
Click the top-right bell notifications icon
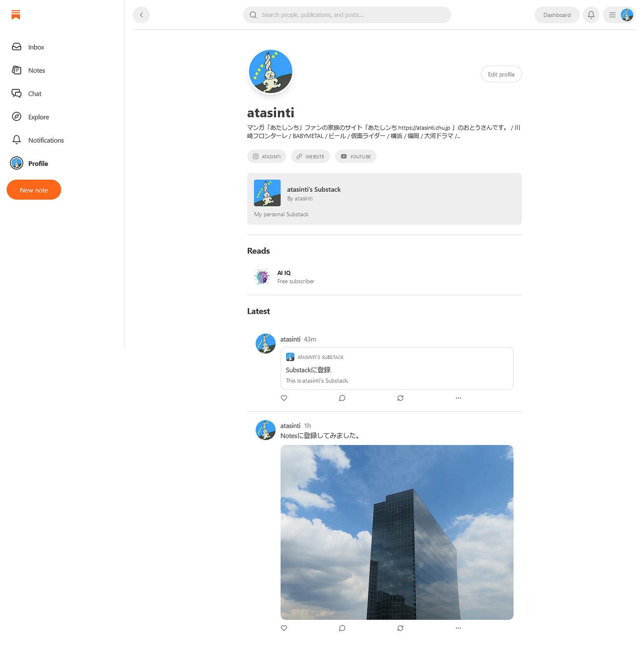(x=591, y=15)
